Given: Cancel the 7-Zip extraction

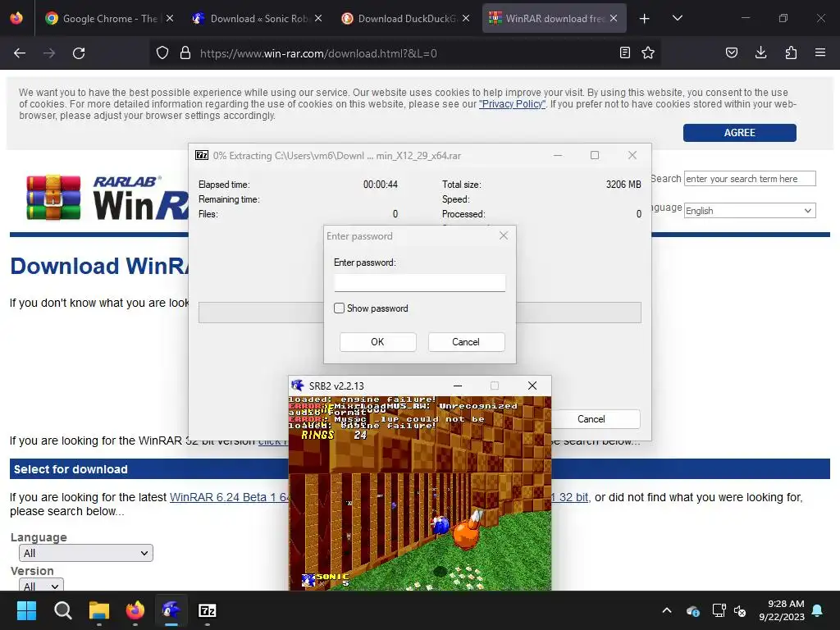Looking at the screenshot, I should coord(591,419).
